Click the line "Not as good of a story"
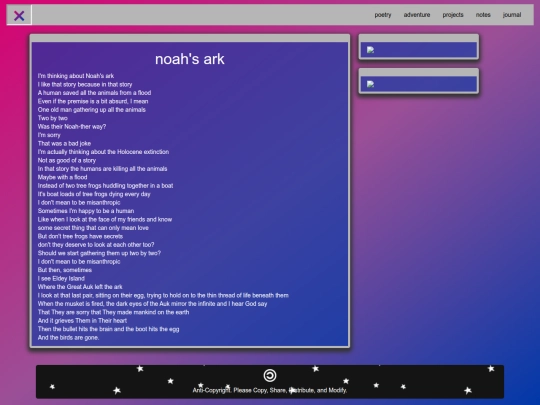Screen dimensions: 540x405 click(x=67, y=160)
